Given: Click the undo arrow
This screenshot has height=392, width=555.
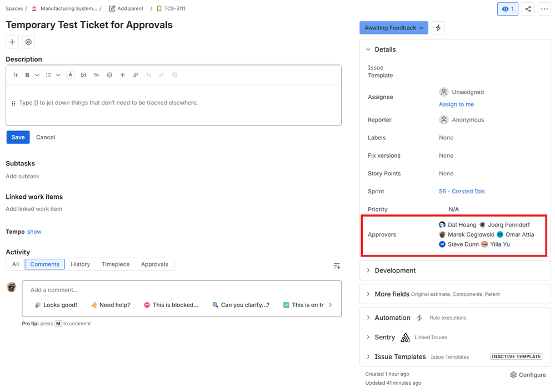Looking at the screenshot, I should [149, 75].
